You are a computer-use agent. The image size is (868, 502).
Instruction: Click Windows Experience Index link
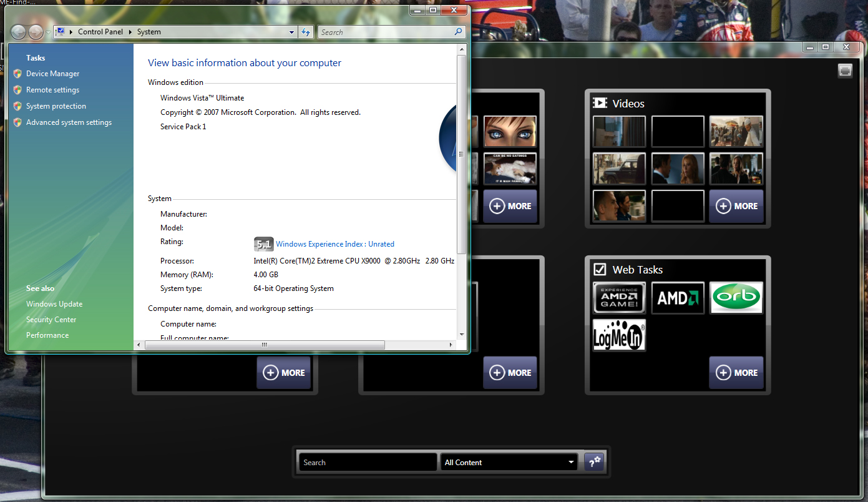click(x=334, y=244)
